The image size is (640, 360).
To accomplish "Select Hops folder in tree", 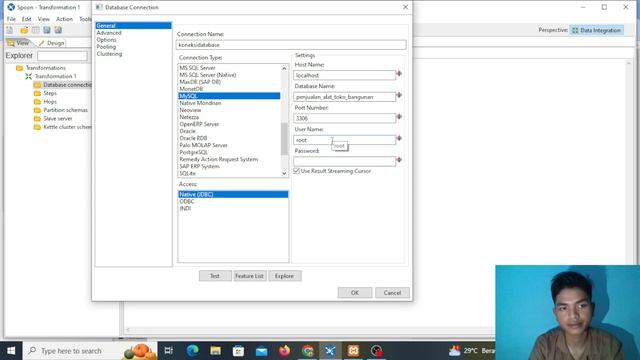I will (x=50, y=102).
